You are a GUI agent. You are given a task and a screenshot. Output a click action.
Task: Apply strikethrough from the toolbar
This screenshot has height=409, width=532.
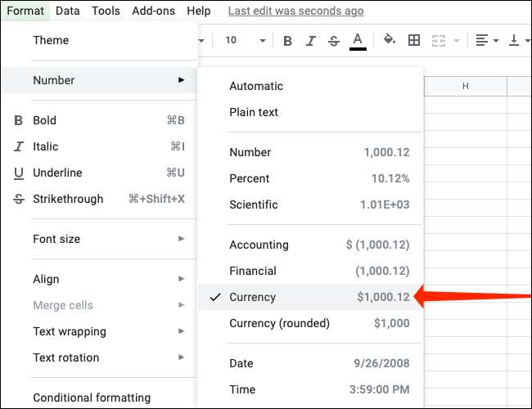[333, 40]
